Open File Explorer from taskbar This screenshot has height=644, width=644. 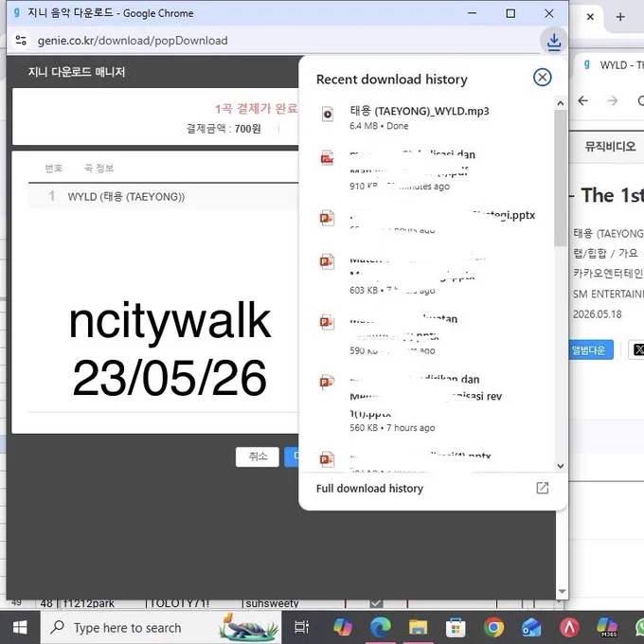pos(418,628)
